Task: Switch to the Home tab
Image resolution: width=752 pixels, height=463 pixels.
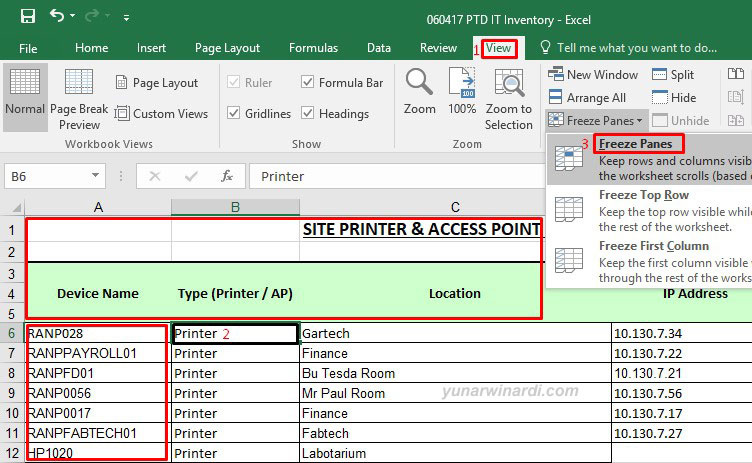Action: click(92, 48)
